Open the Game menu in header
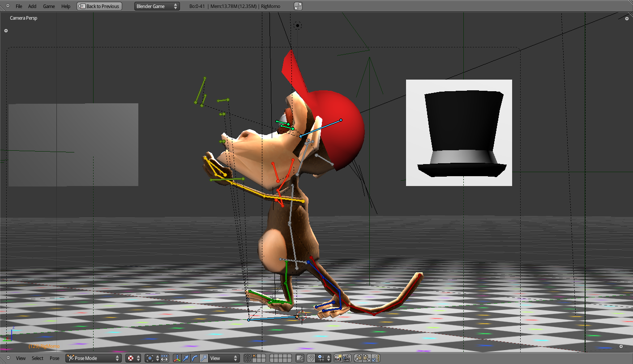 pyautogui.click(x=49, y=6)
